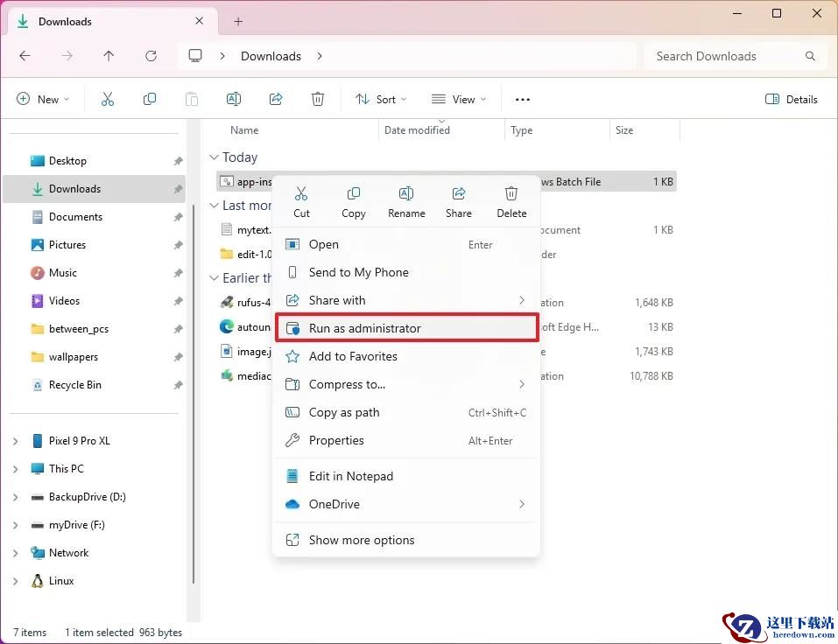Image resolution: width=838 pixels, height=644 pixels.
Task: Click Show more options
Action: point(406,540)
